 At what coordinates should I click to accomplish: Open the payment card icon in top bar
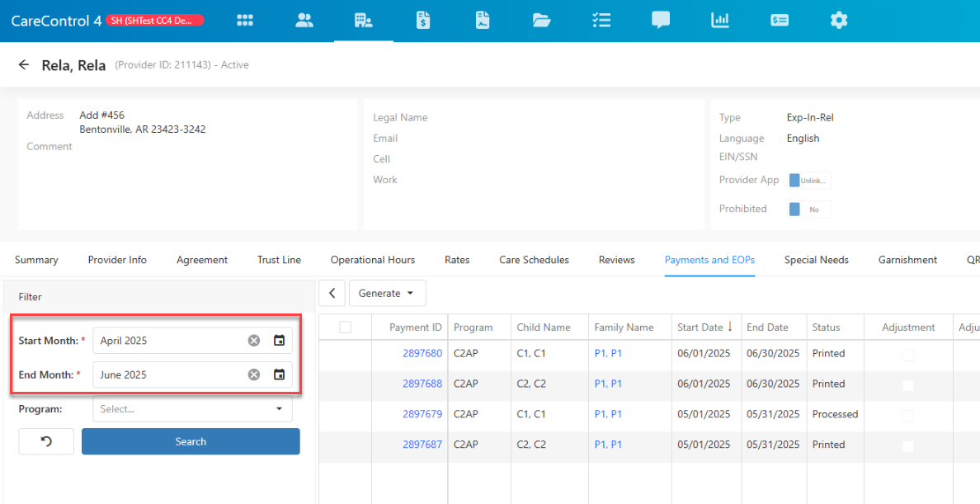pyautogui.click(x=780, y=21)
